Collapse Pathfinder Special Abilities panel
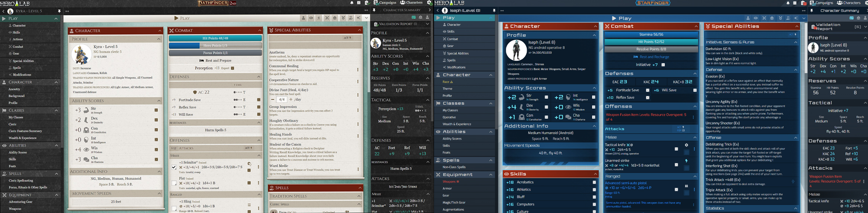This screenshot has height=213, width=868. click(x=359, y=30)
